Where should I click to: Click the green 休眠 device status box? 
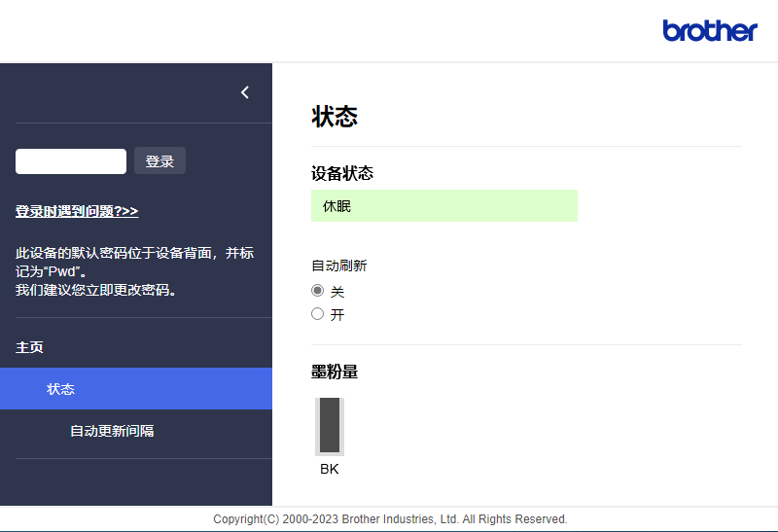pyautogui.click(x=443, y=206)
